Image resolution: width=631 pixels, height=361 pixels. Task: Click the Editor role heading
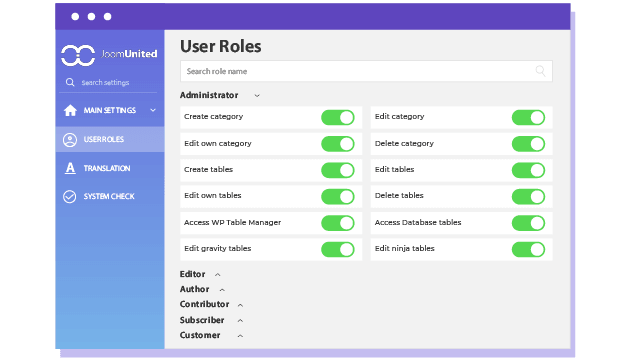pos(192,274)
